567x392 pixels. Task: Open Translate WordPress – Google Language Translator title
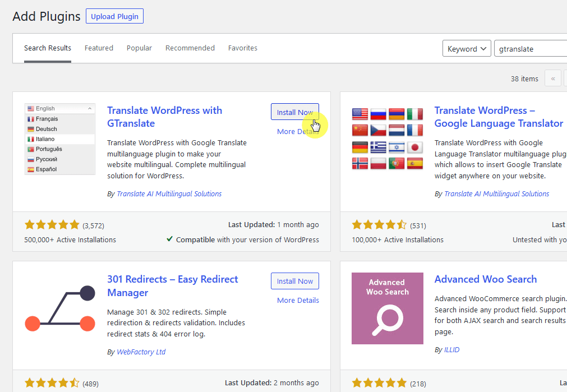click(x=499, y=117)
